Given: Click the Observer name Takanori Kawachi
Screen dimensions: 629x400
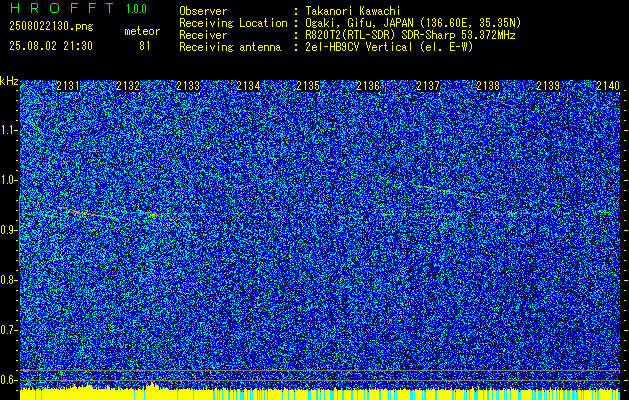Looking at the screenshot, I should [353, 11].
